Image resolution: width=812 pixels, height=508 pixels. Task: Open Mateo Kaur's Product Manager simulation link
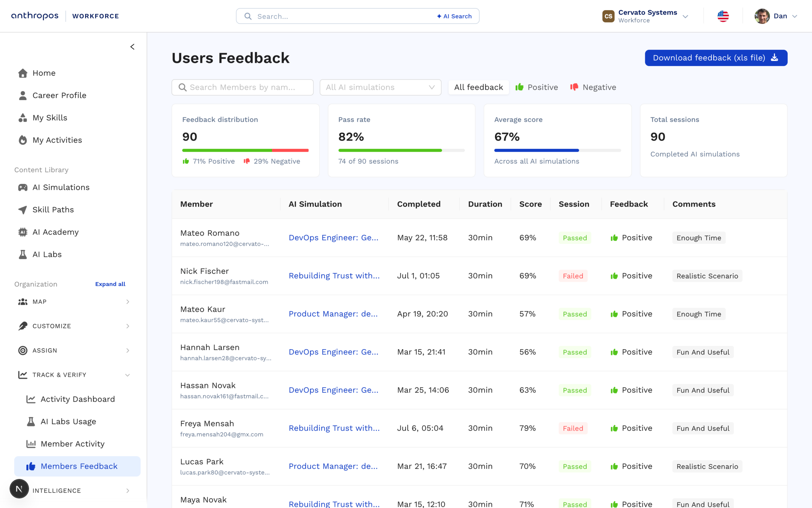pos(333,314)
